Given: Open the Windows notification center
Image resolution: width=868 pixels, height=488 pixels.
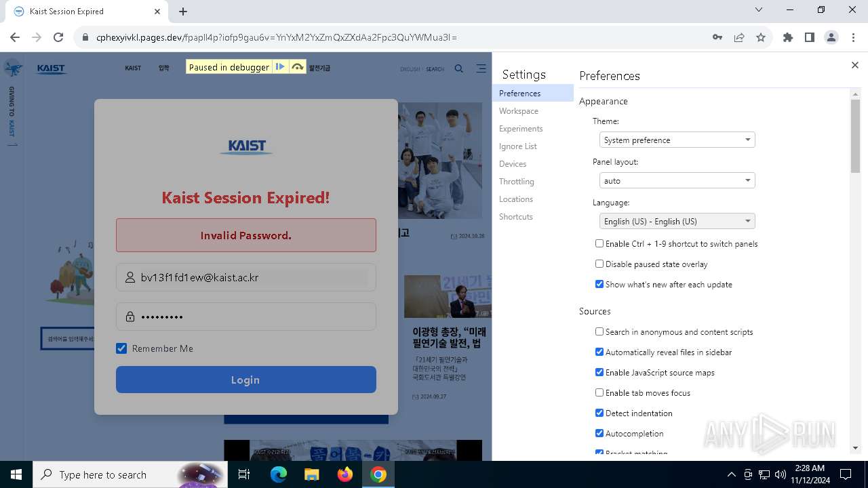Looking at the screenshot, I should point(846,474).
